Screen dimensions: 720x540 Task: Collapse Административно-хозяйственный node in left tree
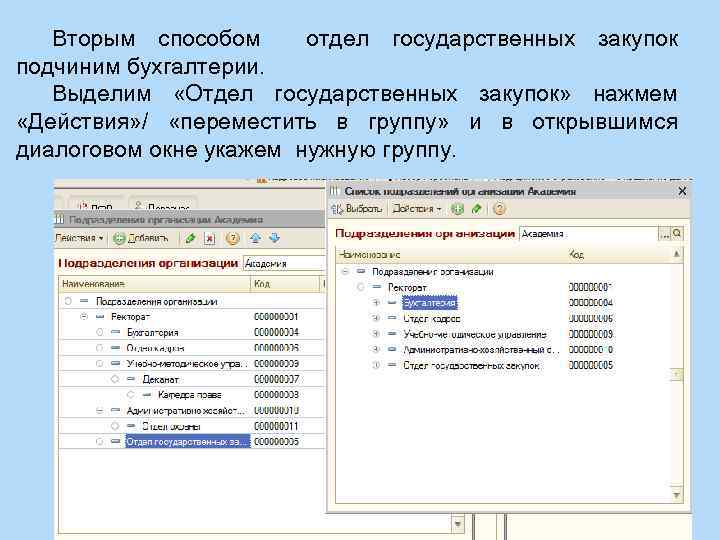coord(100,411)
